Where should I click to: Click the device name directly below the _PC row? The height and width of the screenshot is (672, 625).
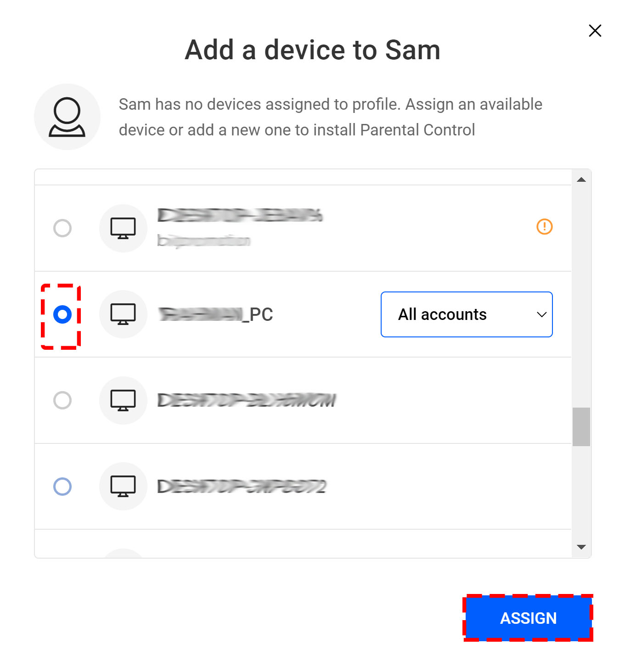247,400
